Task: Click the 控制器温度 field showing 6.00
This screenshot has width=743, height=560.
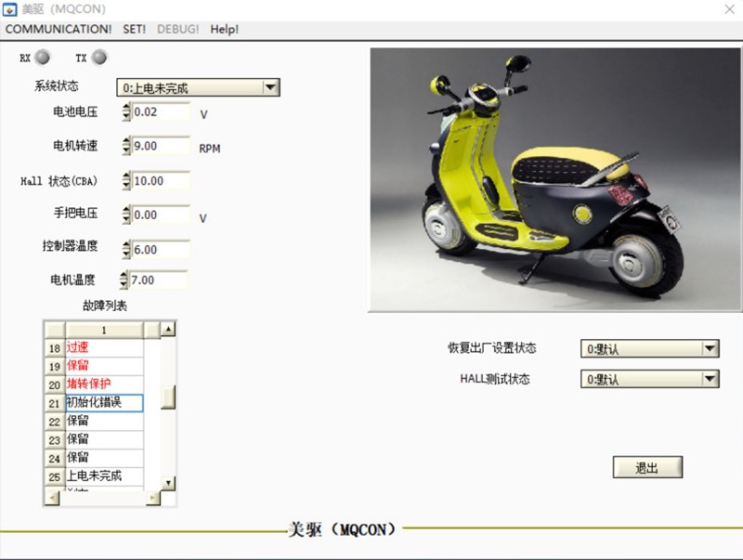Action: pyautogui.click(x=161, y=250)
